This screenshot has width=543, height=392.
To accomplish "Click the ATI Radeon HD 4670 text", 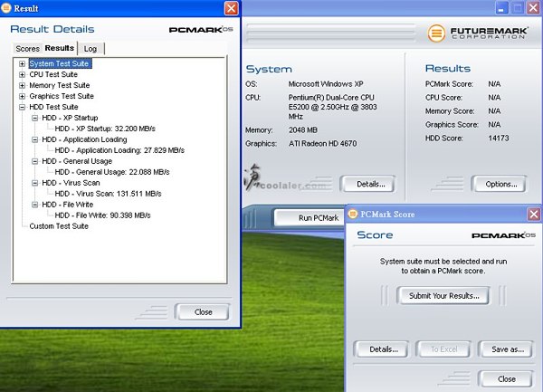I will 322,143.
